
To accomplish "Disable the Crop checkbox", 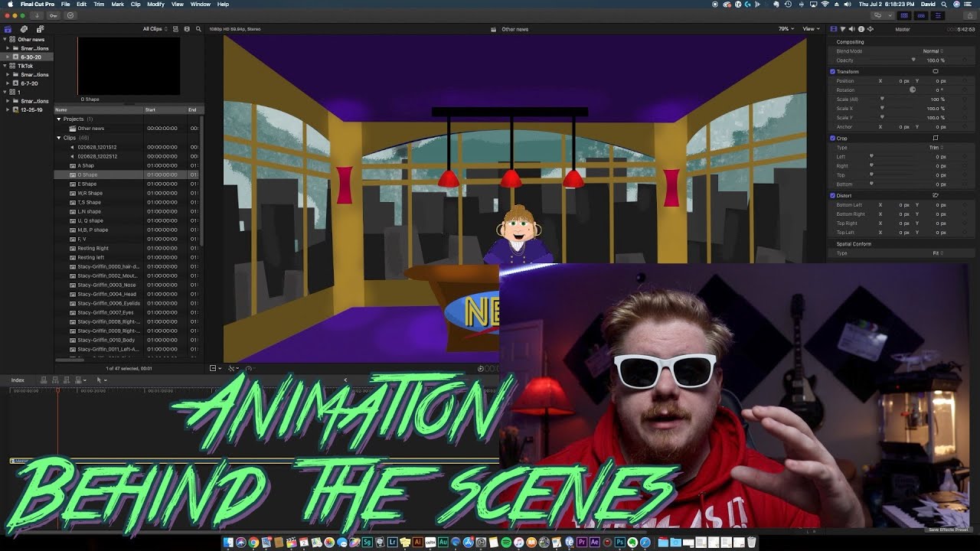I will [832, 138].
